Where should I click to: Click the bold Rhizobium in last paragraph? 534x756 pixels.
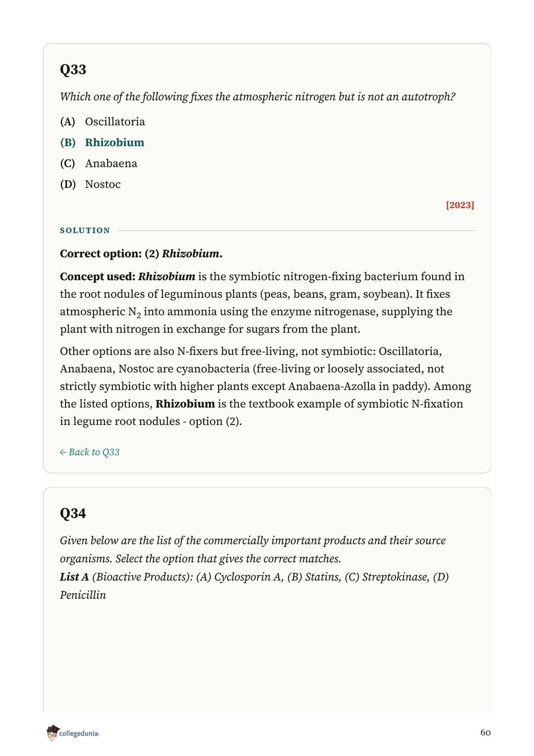pos(185,404)
